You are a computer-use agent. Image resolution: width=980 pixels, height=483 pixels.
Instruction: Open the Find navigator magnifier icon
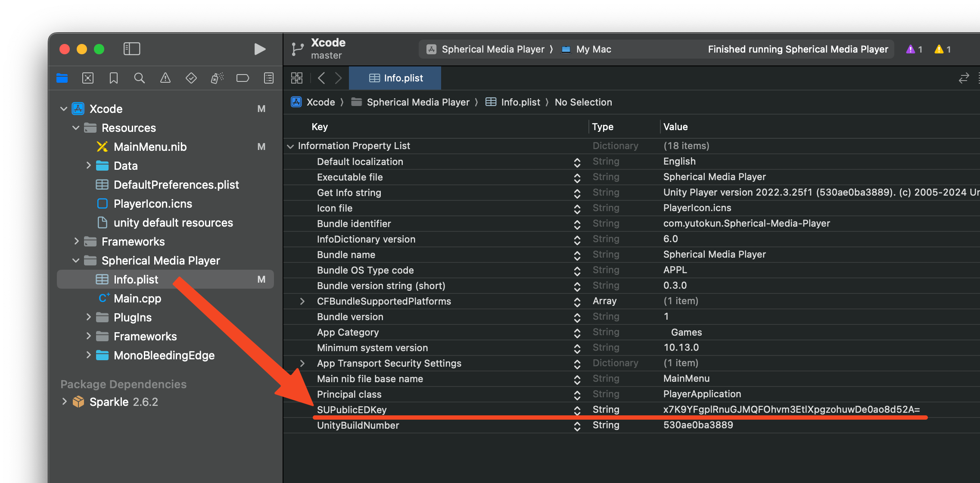pyautogui.click(x=139, y=78)
